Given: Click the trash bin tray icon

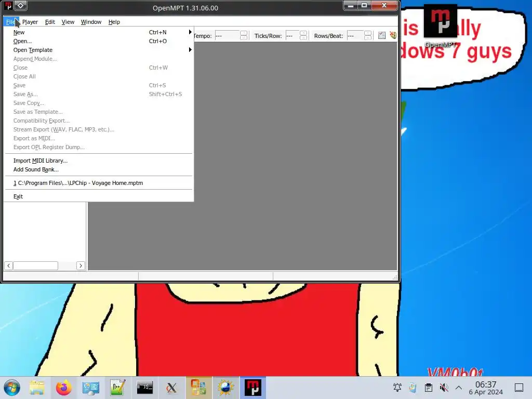Looking at the screenshot, I should (413, 387).
